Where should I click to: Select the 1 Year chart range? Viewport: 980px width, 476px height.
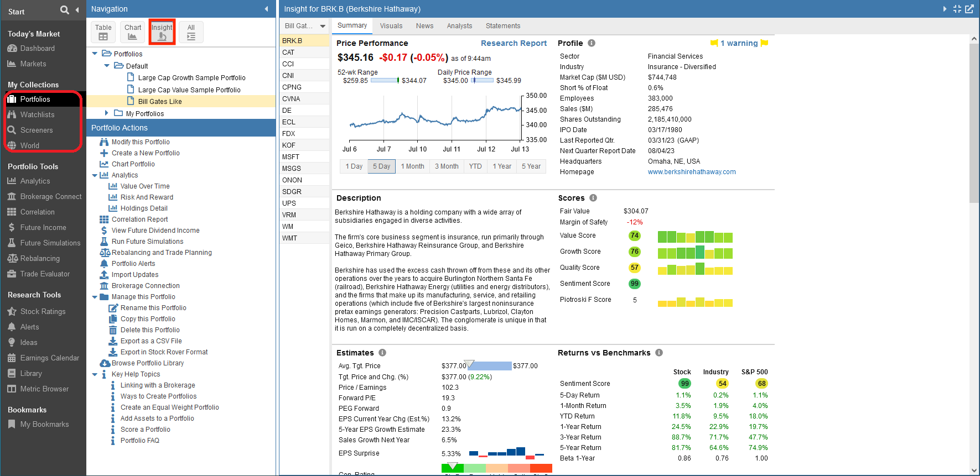click(502, 166)
